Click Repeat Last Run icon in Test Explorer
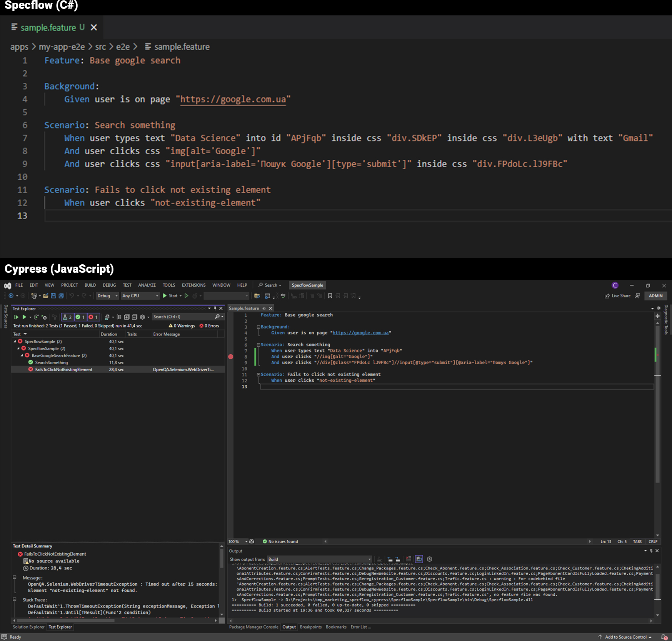Image resolution: width=672 pixels, height=641 pixels. click(x=36, y=317)
